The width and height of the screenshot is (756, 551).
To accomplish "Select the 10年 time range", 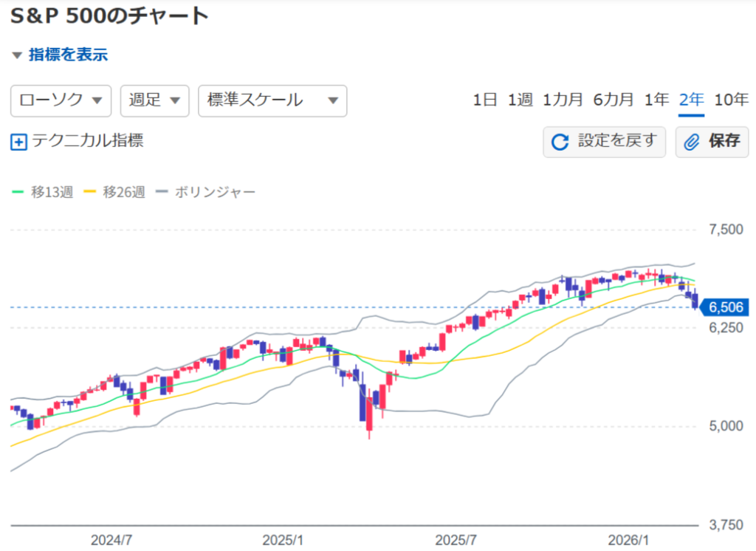I will 731,100.
